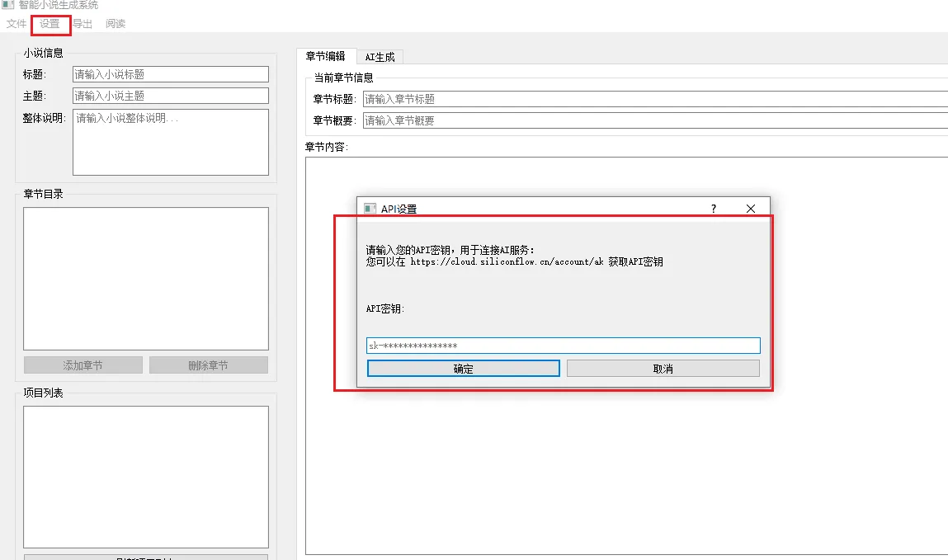The image size is (948, 560).
Task: Click the 主题 theme input field
Action: (x=170, y=95)
